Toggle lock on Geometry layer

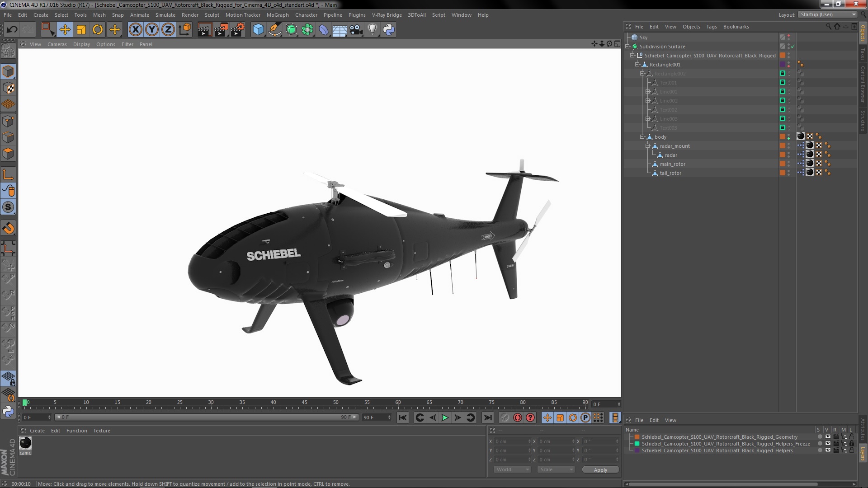[x=852, y=437]
